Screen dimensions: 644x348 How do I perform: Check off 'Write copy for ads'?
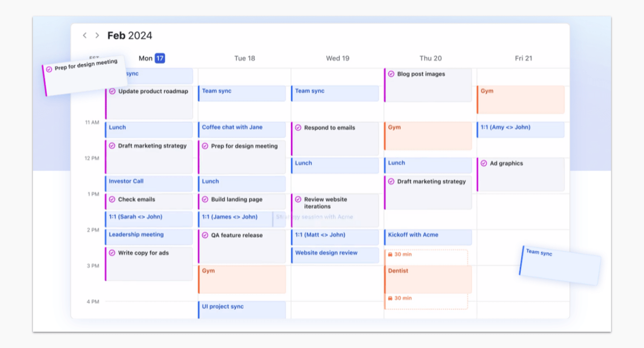click(x=112, y=253)
